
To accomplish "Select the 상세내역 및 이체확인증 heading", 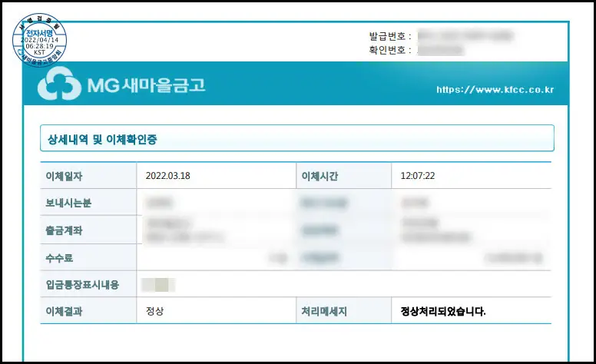I will click(x=102, y=140).
